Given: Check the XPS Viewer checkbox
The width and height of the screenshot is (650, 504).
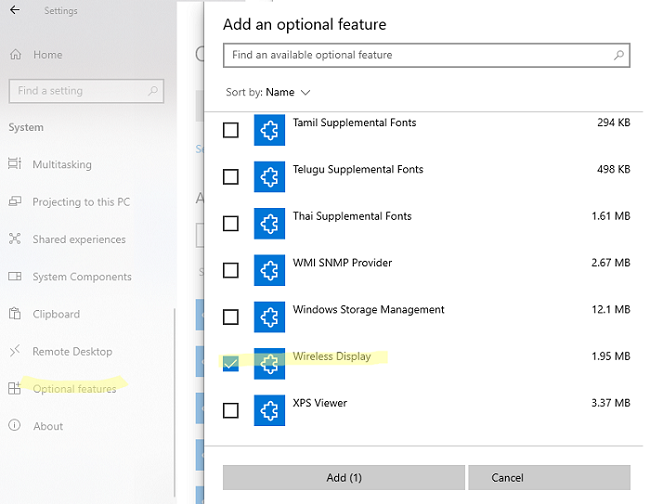Looking at the screenshot, I should (230, 411).
